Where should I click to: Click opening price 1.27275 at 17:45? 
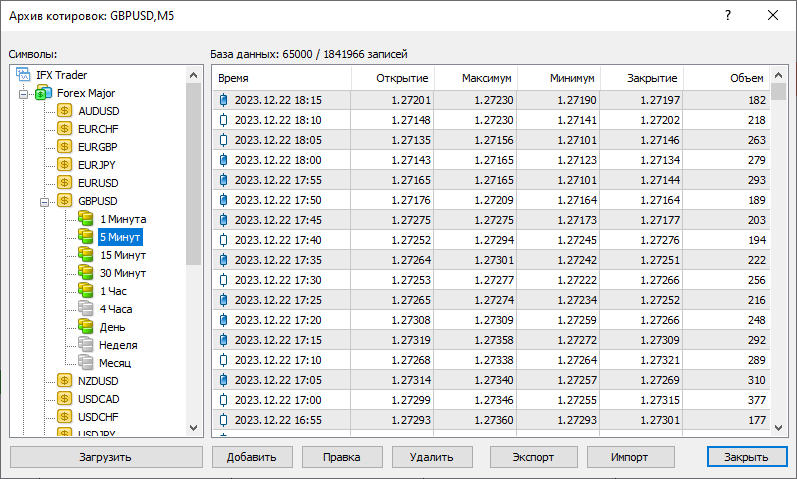[411, 220]
